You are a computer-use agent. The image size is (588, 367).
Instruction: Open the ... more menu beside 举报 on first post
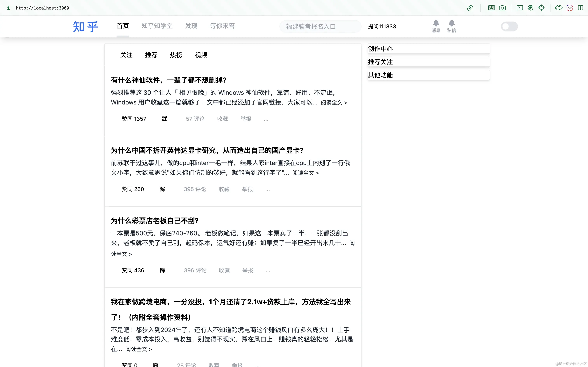click(x=266, y=119)
